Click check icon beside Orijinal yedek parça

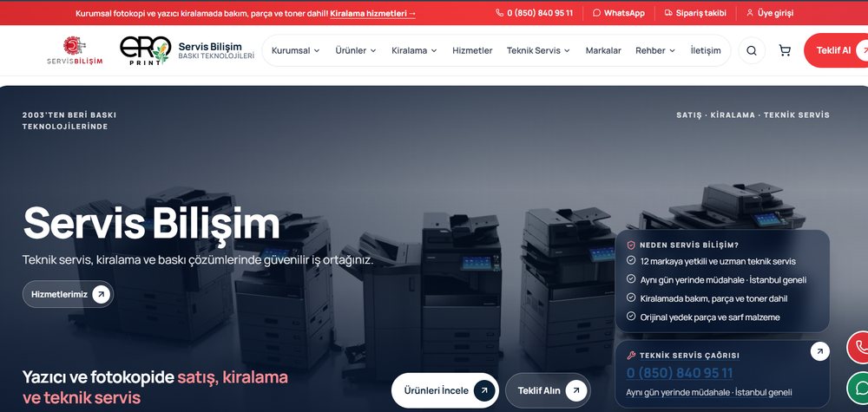[630, 317]
